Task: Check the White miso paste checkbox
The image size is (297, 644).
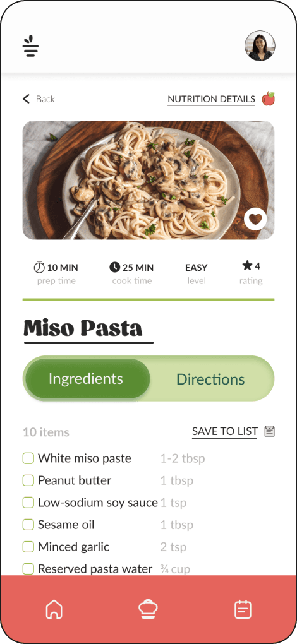Action: 28,458
